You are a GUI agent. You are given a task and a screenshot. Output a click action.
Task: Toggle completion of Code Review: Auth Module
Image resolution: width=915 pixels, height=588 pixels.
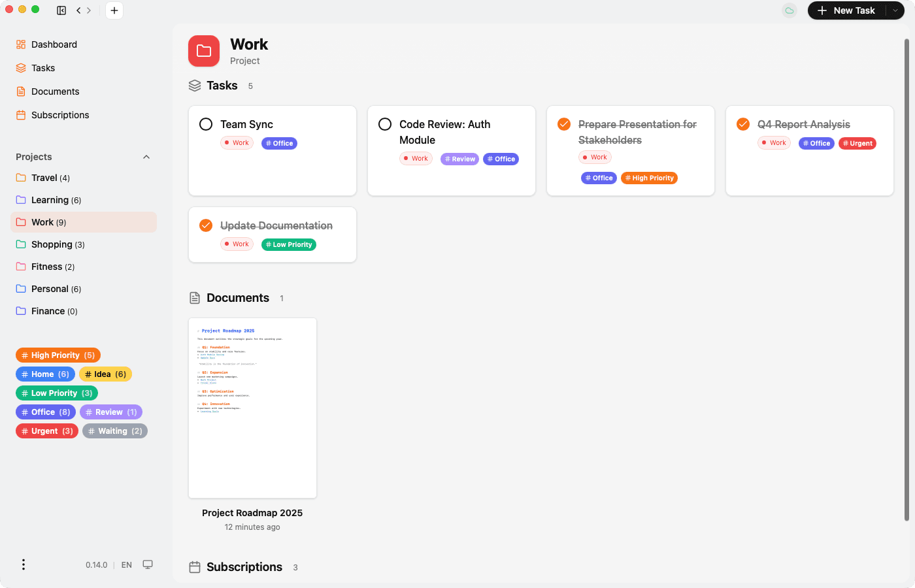[385, 123]
